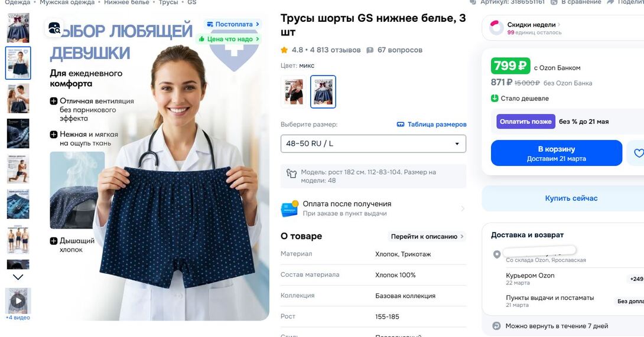Click the size table ruler icon
Screen dimensions: 644x337
point(401,125)
